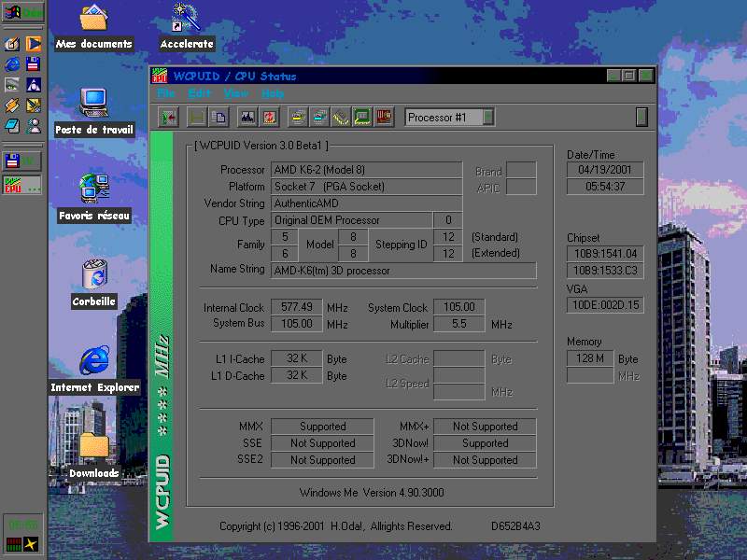
Task: Click the Memory value 128 M
Action: [590, 358]
